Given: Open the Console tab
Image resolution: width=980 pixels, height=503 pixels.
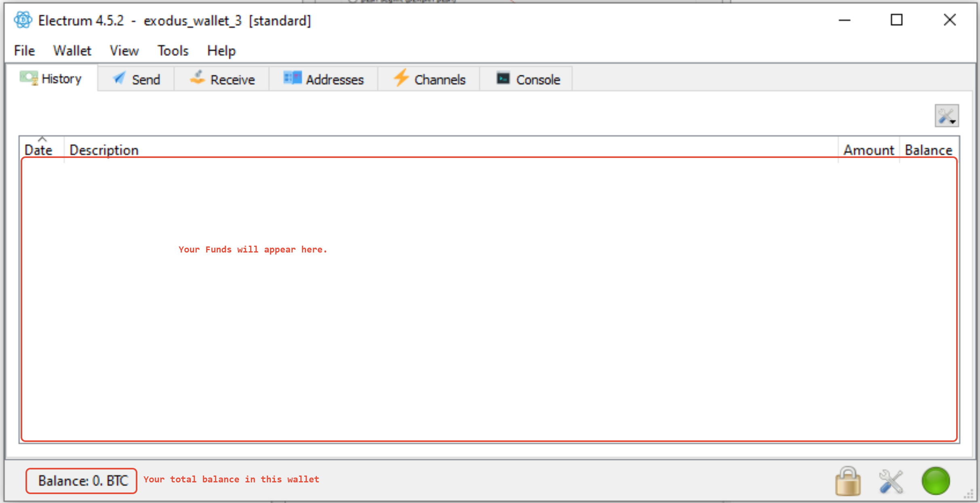Looking at the screenshot, I should tap(528, 79).
